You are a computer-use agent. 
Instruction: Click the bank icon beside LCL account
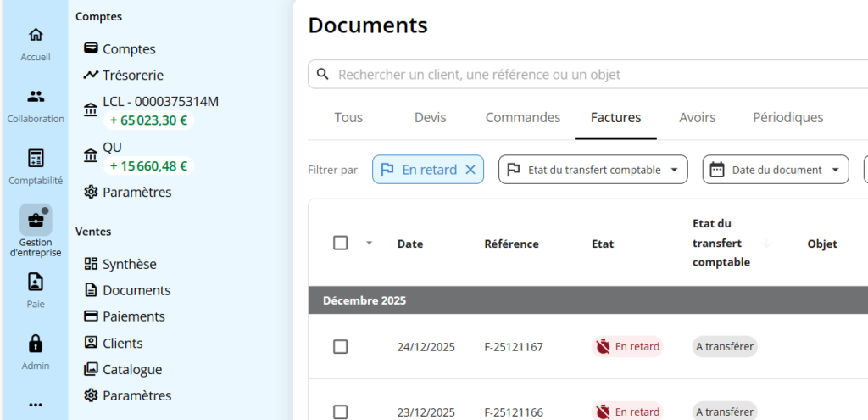pyautogui.click(x=90, y=110)
